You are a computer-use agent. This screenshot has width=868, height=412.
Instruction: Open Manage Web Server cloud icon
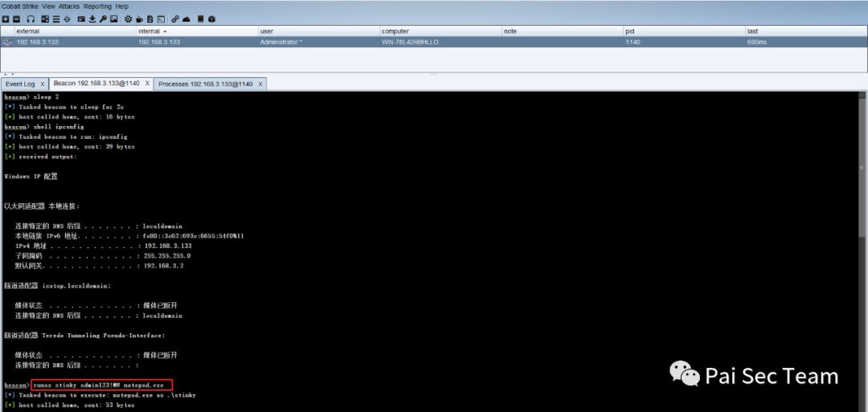point(186,19)
